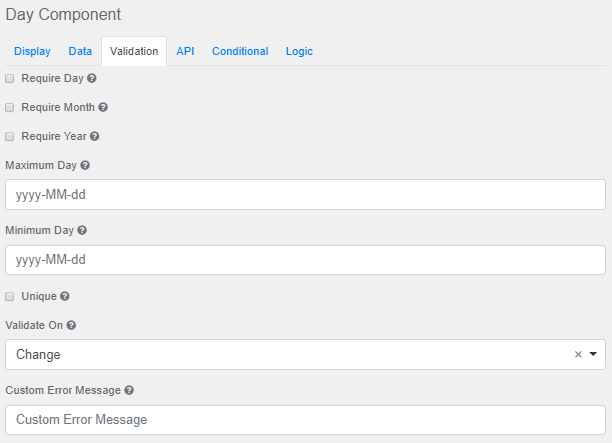Clear the Change selection with the x
The width and height of the screenshot is (612, 443).
(577, 354)
